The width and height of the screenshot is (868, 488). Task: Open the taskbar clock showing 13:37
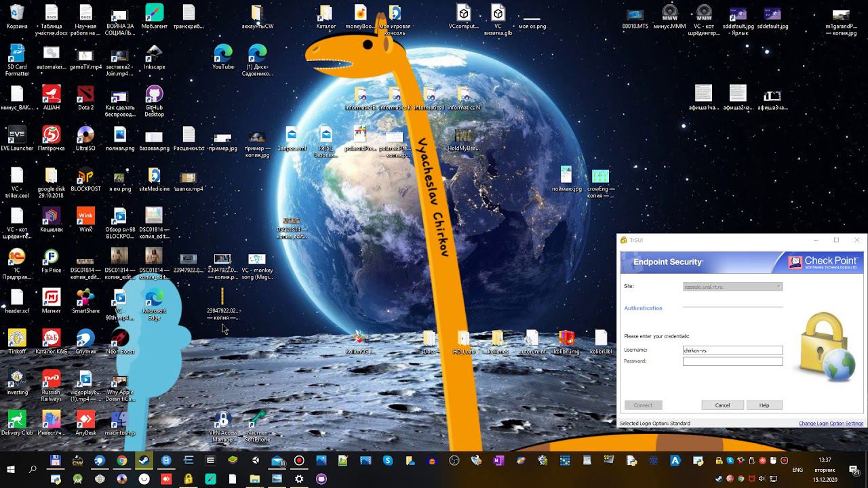(825, 469)
